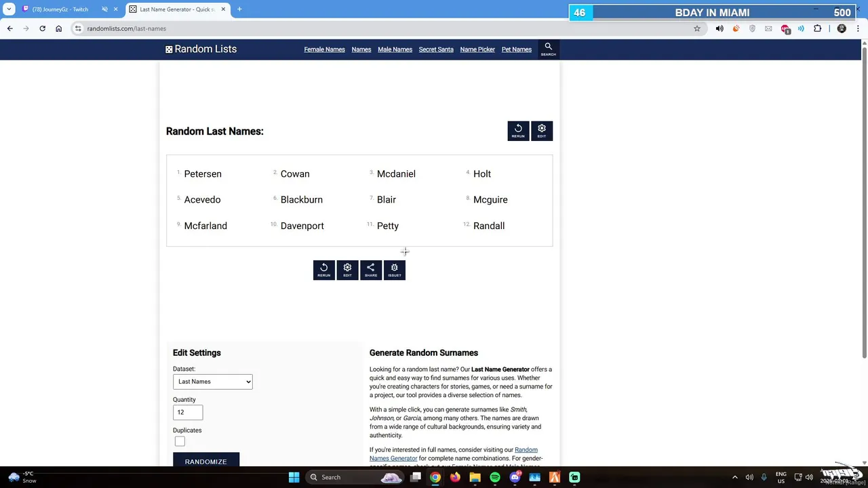Click the Random Lists logo
868x488 pixels.
(201, 49)
